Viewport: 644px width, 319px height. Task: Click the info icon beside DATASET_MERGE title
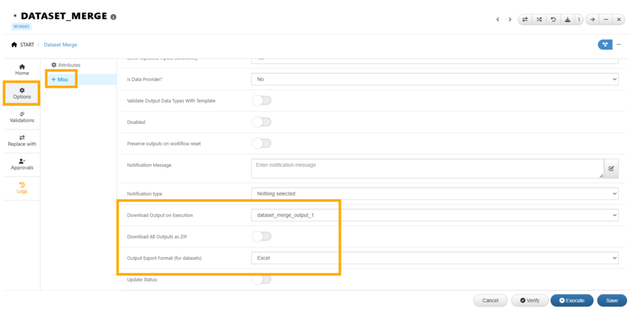coord(113,17)
